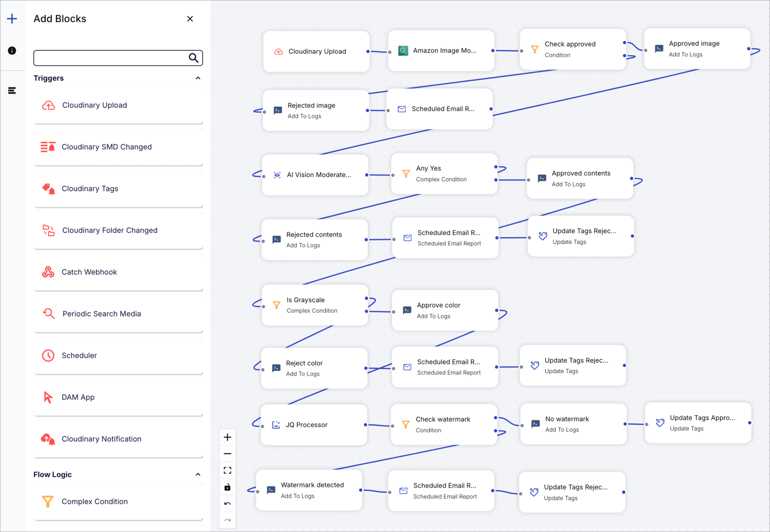Zoom in on the canvas

(228, 437)
